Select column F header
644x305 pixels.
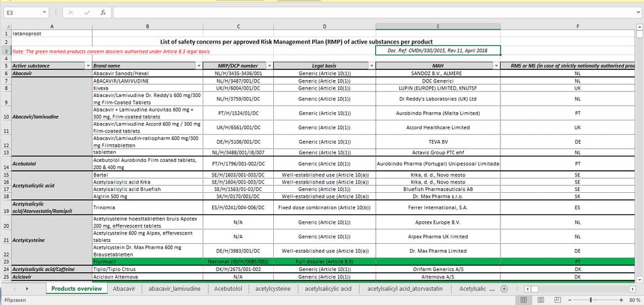(578, 26)
